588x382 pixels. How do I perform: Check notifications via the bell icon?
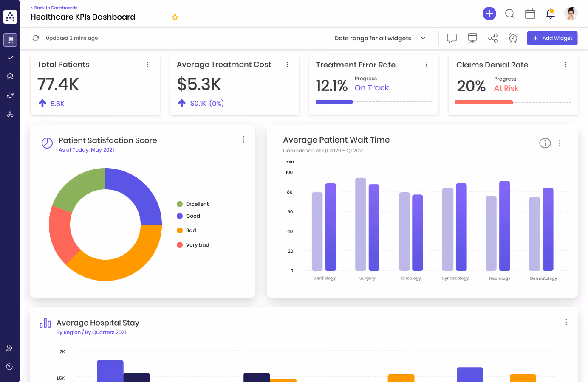click(x=550, y=14)
